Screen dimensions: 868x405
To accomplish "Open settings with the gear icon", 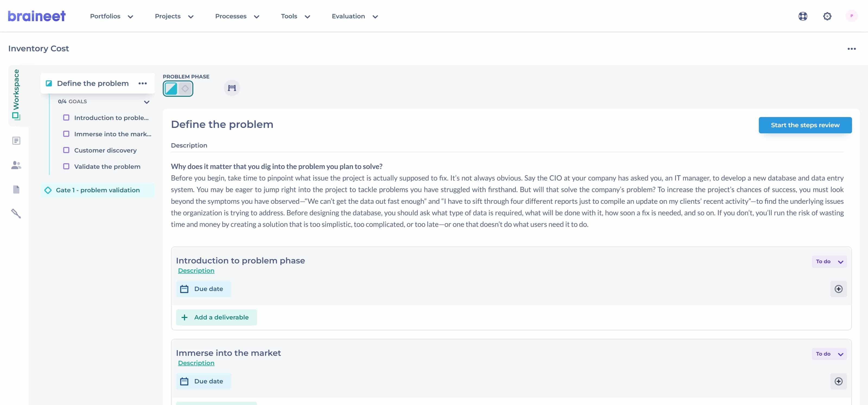I will 827,16.
